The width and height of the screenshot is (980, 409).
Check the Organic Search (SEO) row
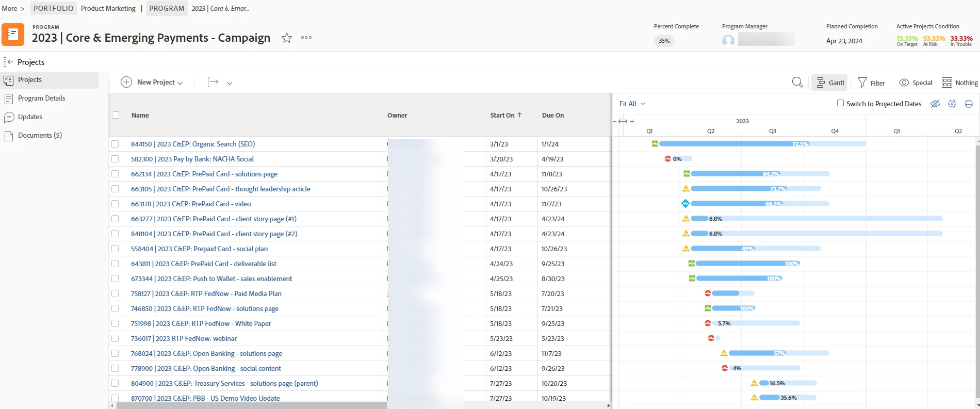tap(115, 144)
